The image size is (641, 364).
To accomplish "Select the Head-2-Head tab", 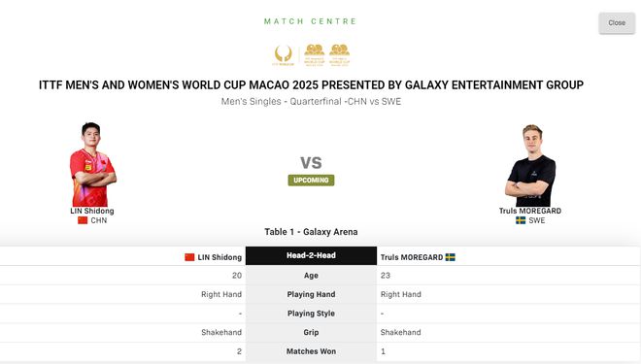I will 311,255.
